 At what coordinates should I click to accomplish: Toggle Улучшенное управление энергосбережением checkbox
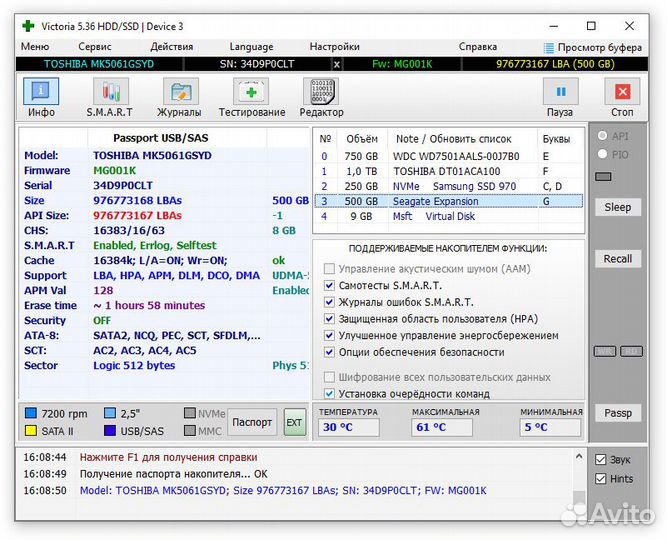pyautogui.click(x=329, y=335)
